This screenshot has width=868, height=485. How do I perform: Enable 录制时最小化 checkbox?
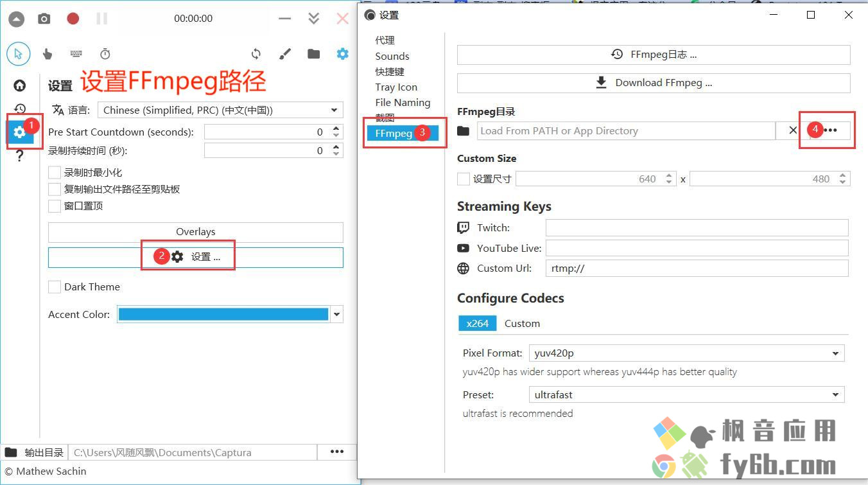pyautogui.click(x=55, y=172)
